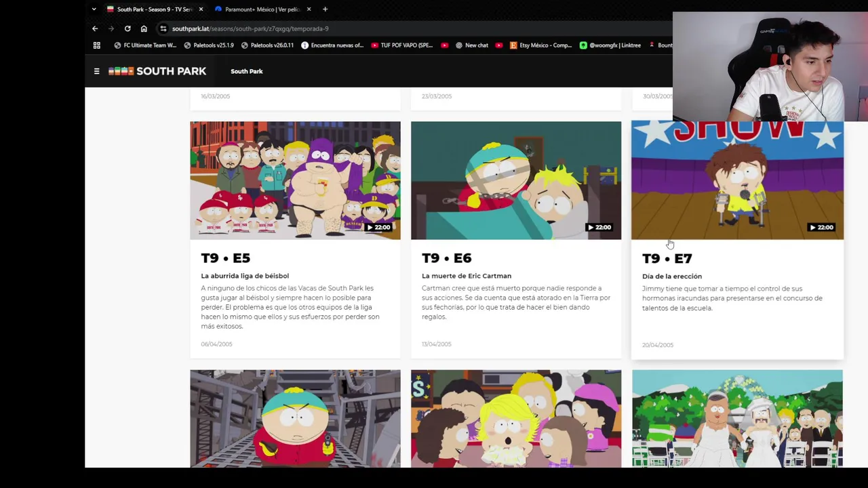
Task: Open title La muerte de Eric Cartman
Action: pyautogui.click(x=467, y=276)
